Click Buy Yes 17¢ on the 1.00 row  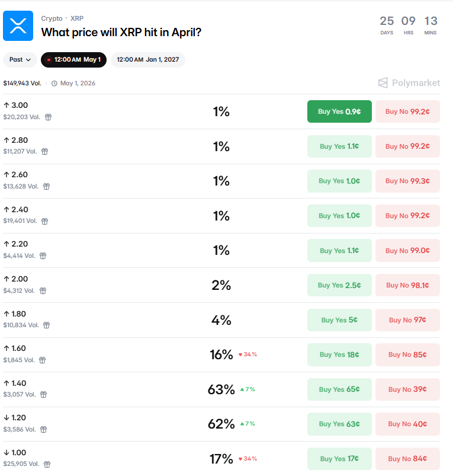(x=339, y=459)
